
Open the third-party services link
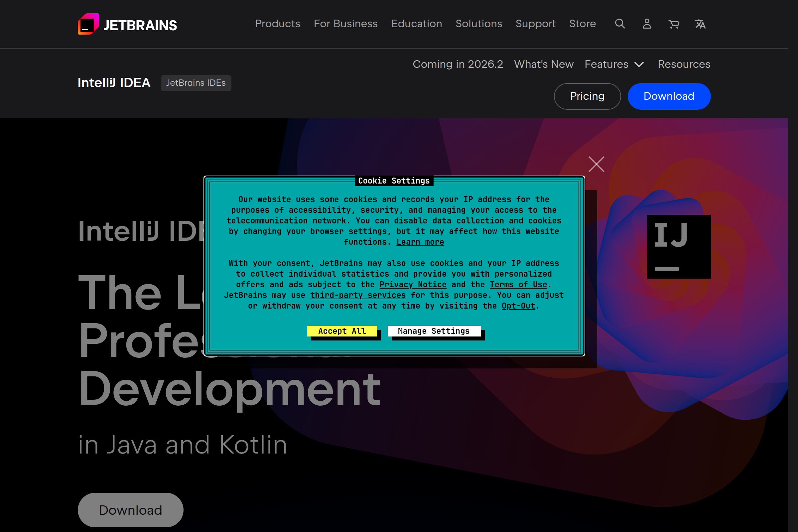coord(358,295)
